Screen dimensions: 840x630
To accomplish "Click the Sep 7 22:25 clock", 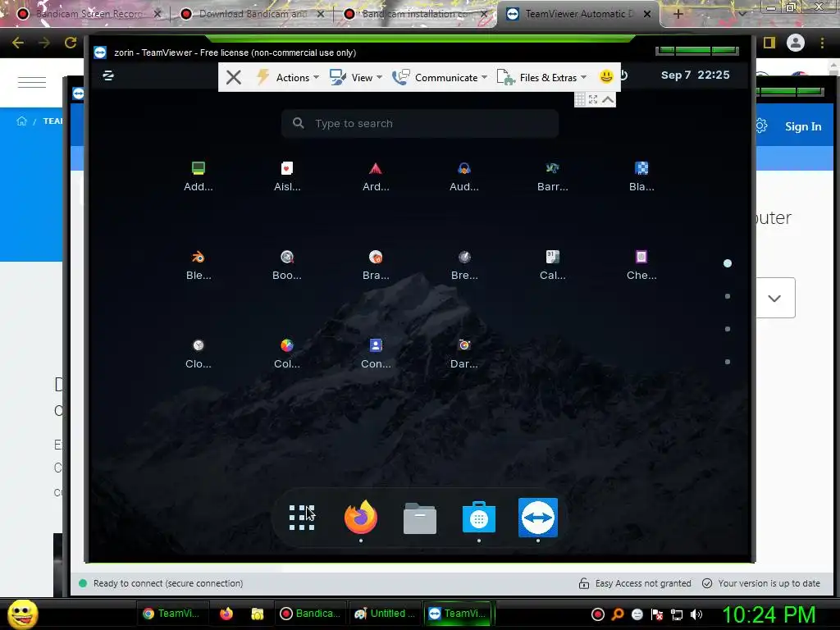I will pos(695,75).
